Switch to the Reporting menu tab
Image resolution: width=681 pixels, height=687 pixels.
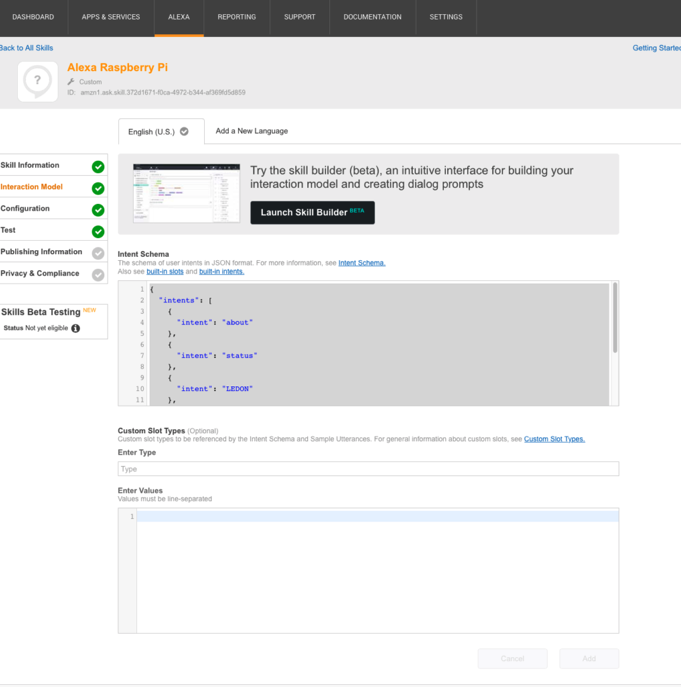[236, 17]
